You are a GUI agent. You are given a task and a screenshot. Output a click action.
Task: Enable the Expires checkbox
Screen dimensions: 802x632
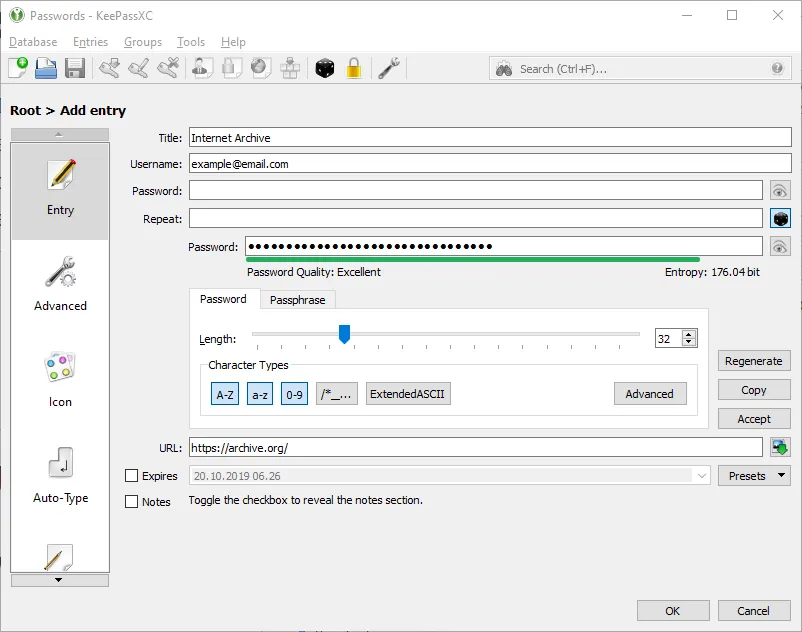tap(131, 476)
